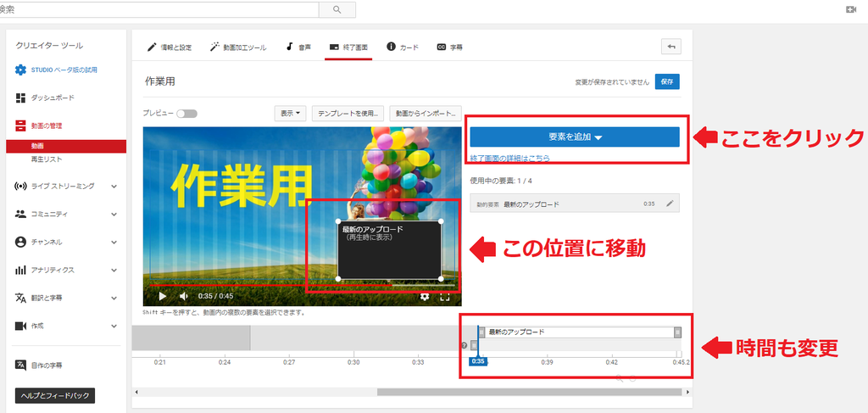Click the クリエイター ツール heading
The image size is (868, 413).
(x=49, y=46)
